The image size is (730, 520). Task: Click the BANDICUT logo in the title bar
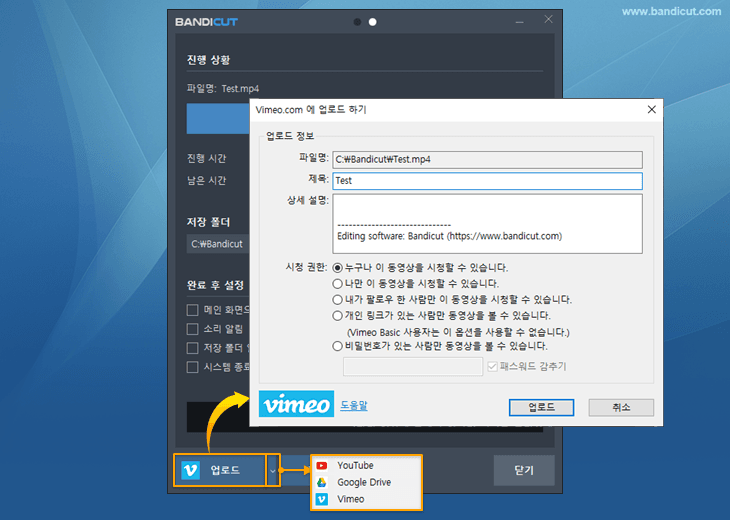click(206, 22)
